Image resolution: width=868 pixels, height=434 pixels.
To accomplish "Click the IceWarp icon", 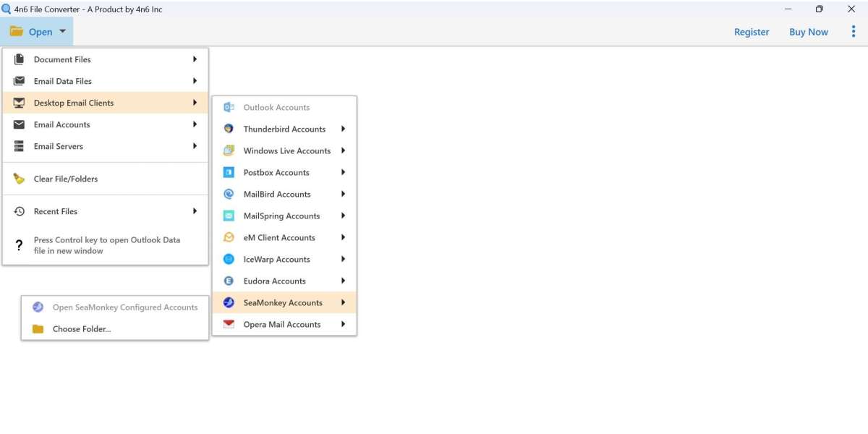I will 229,259.
